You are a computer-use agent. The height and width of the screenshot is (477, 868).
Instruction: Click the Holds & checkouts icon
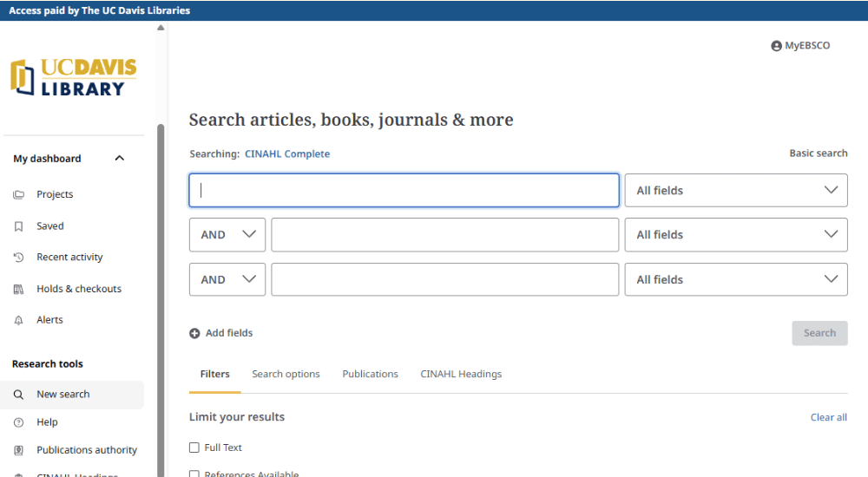point(18,290)
